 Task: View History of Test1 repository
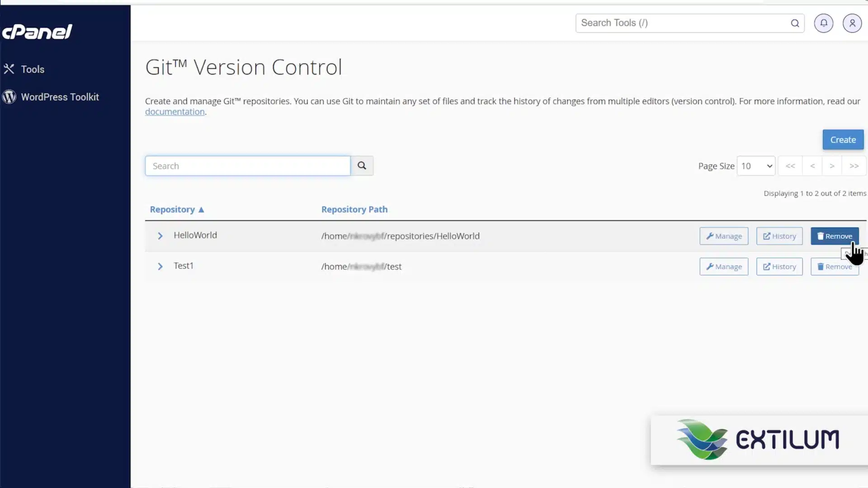(x=779, y=267)
